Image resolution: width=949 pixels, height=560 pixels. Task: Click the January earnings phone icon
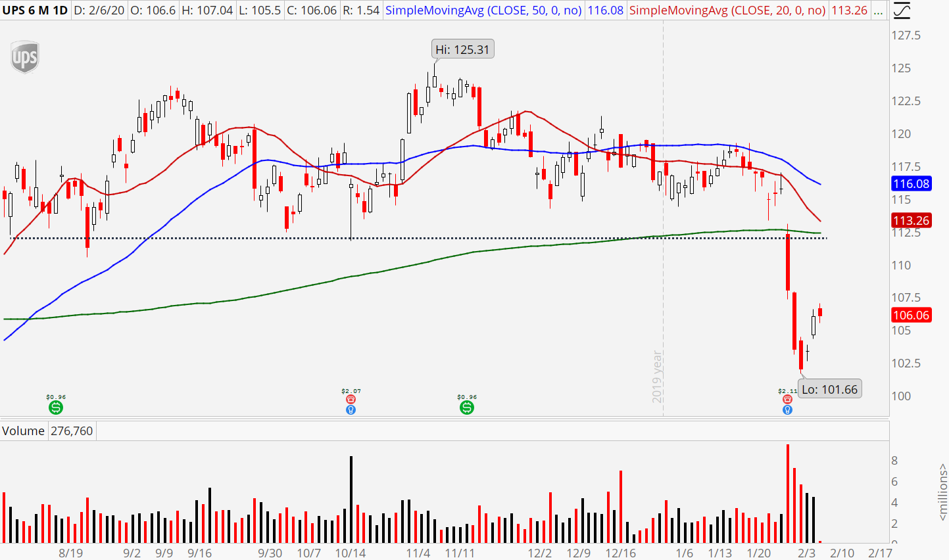[787, 399]
